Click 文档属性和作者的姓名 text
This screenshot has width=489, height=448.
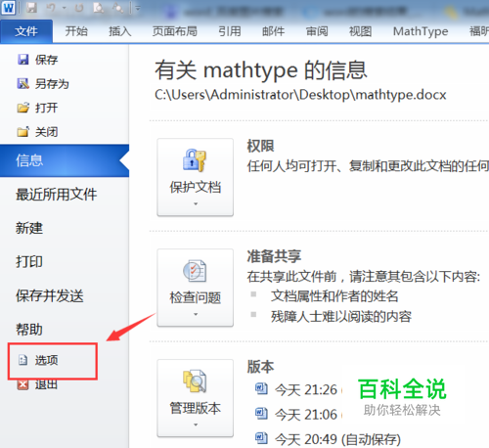tap(334, 296)
